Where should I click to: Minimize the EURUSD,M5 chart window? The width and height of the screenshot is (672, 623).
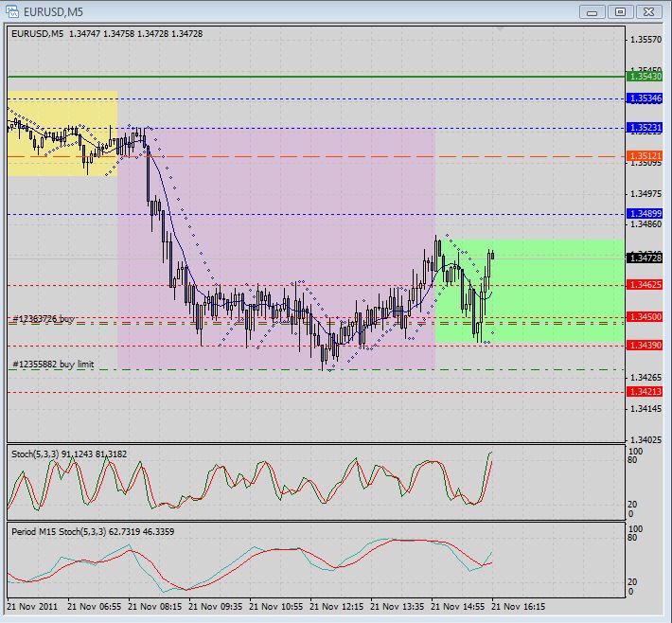pyautogui.click(x=592, y=12)
